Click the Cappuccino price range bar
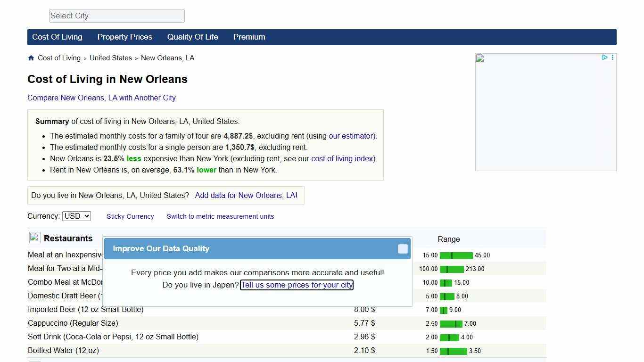 click(x=450, y=323)
